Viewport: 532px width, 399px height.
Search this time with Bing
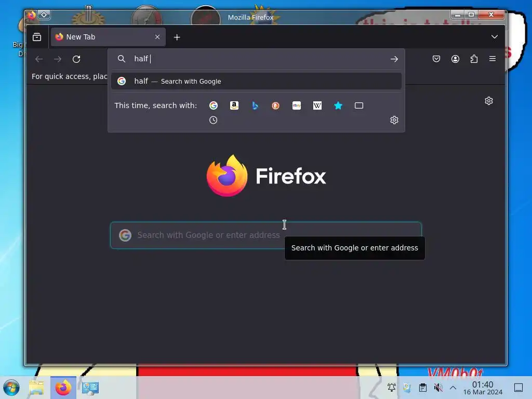(255, 105)
